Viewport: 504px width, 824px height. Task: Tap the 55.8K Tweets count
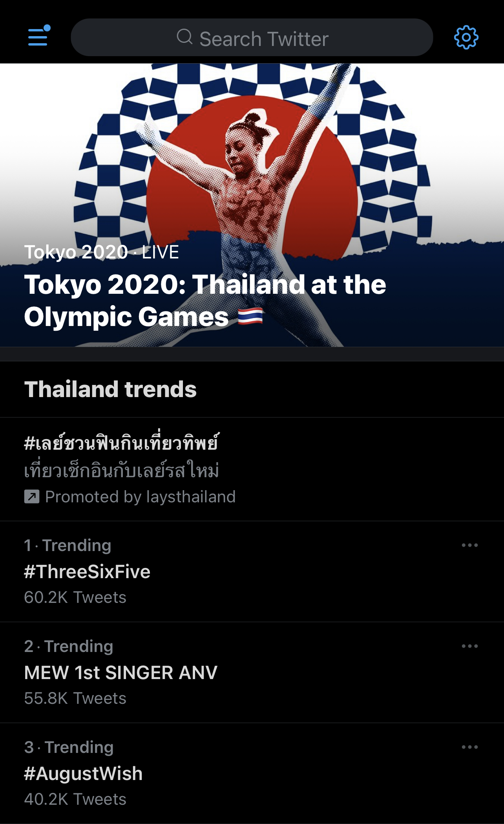coord(75,698)
